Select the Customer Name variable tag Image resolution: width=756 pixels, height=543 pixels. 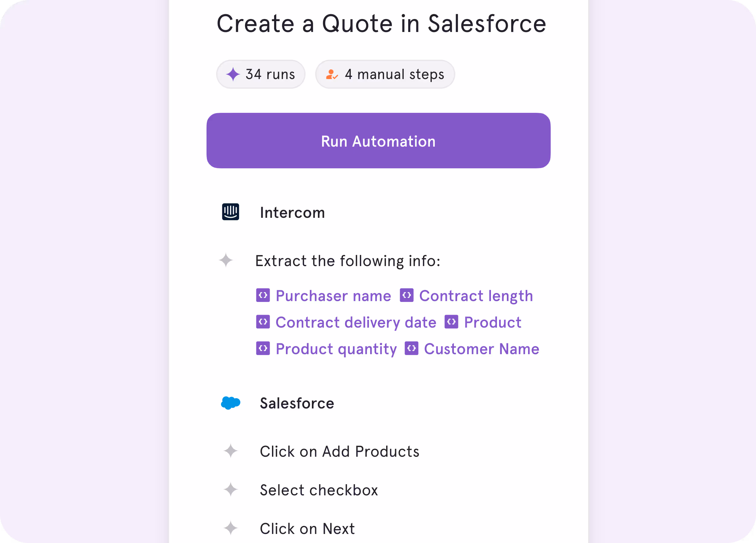tap(472, 349)
